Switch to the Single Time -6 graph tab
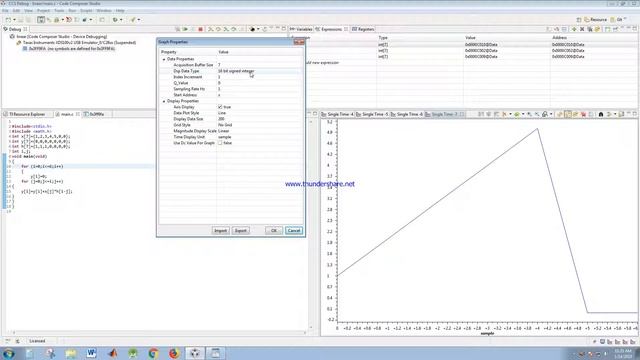The height and width of the screenshot is (360, 640). (x=407, y=114)
